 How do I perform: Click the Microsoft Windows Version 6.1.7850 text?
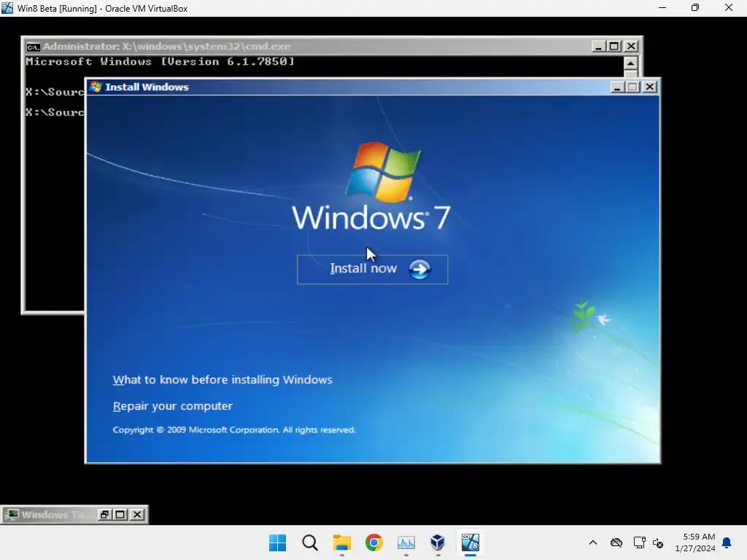click(x=160, y=61)
